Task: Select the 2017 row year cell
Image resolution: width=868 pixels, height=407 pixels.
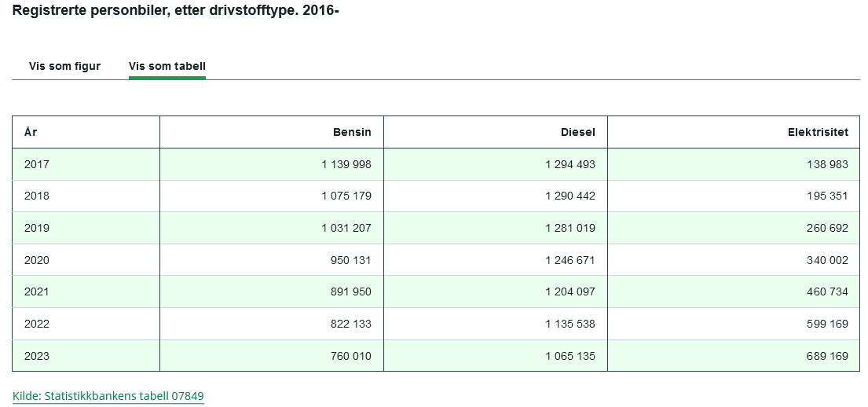Action: coord(86,164)
